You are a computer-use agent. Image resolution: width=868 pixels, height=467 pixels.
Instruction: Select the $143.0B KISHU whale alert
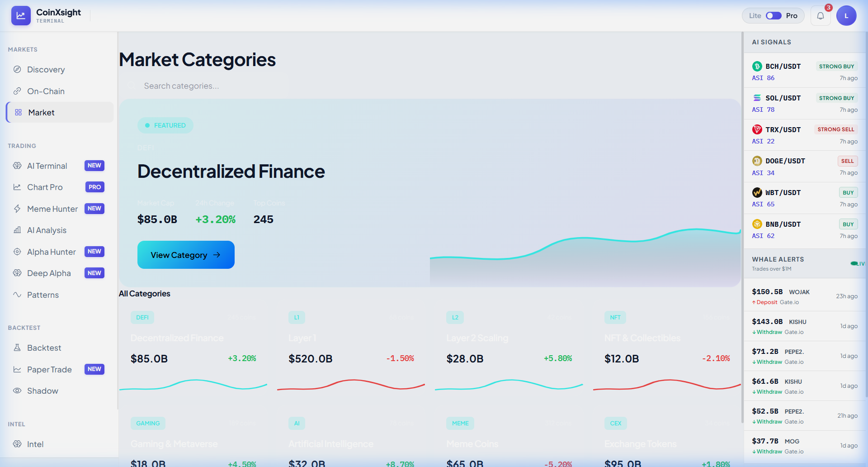pos(805,326)
